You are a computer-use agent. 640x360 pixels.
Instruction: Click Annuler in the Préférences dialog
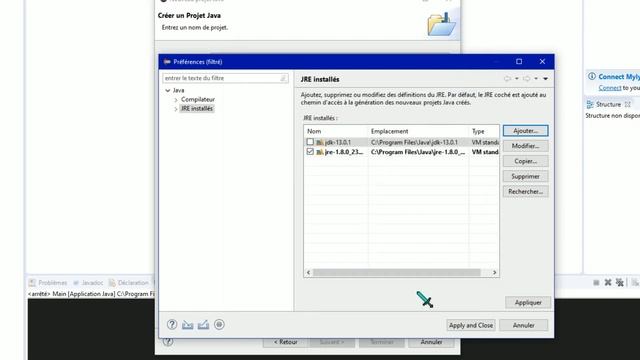[523, 325]
